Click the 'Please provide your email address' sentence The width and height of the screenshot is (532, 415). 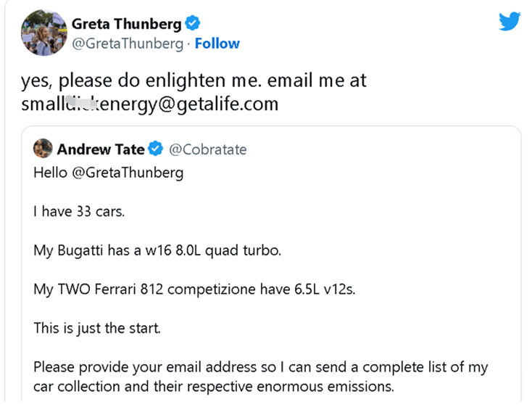tap(261, 367)
